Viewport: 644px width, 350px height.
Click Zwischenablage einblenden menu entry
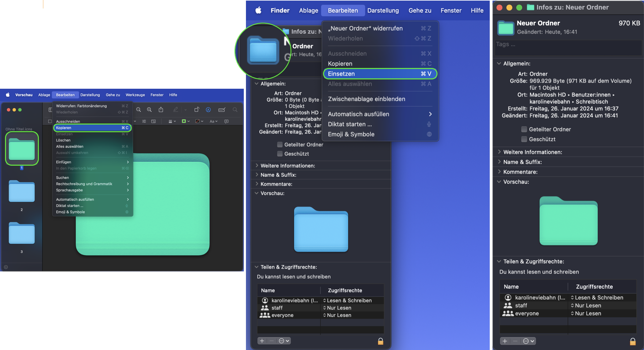coord(366,99)
